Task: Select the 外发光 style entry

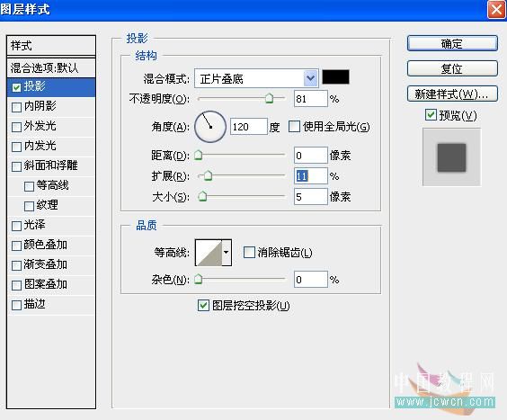Action: pyautogui.click(x=51, y=126)
